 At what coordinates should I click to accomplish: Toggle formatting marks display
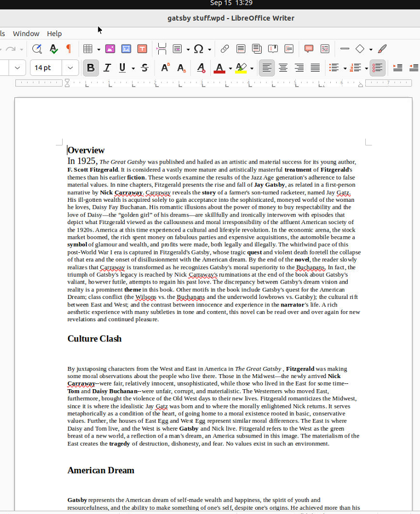[x=68, y=49]
